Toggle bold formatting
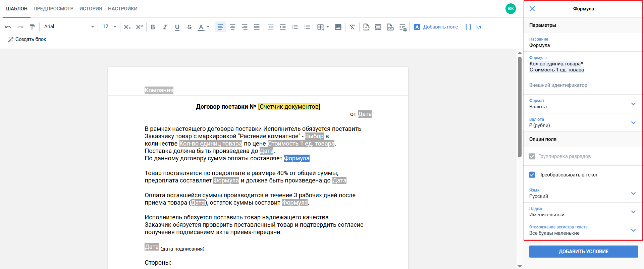This screenshot has width=644, height=269. coord(153,27)
